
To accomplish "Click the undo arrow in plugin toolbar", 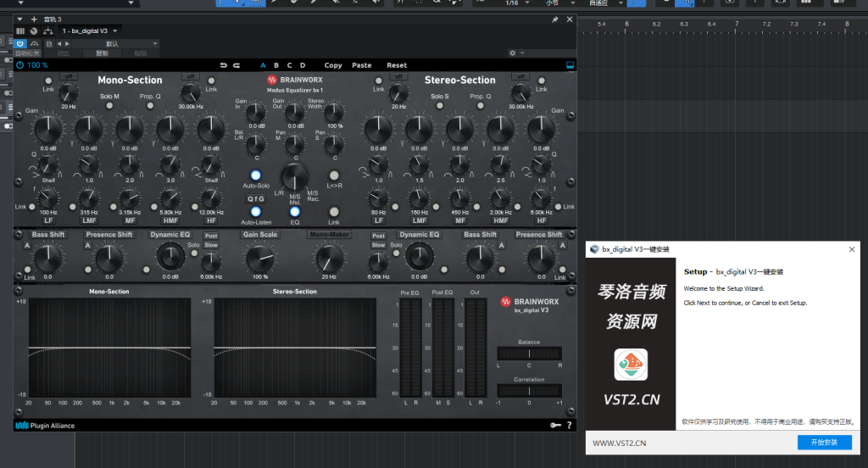I will click(224, 65).
